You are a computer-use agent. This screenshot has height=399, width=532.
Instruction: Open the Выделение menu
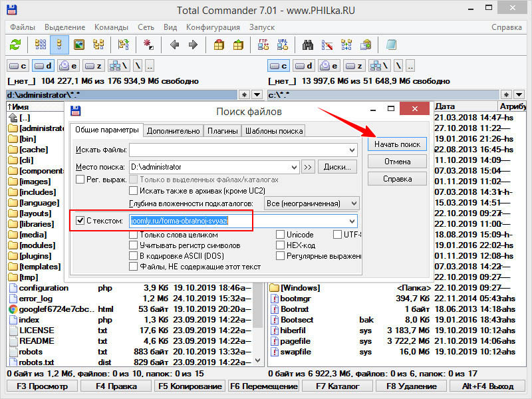click(x=65, y=27)
